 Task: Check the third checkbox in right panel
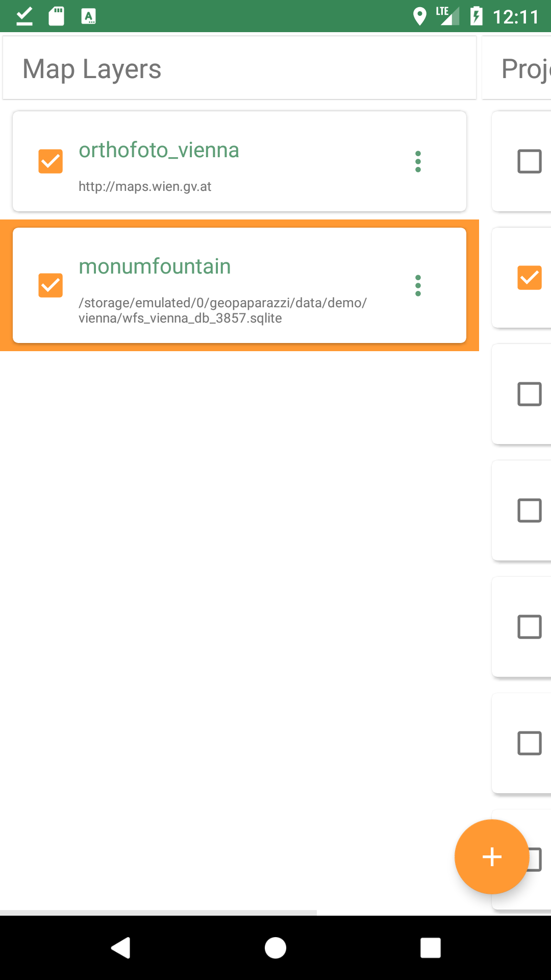530,394
